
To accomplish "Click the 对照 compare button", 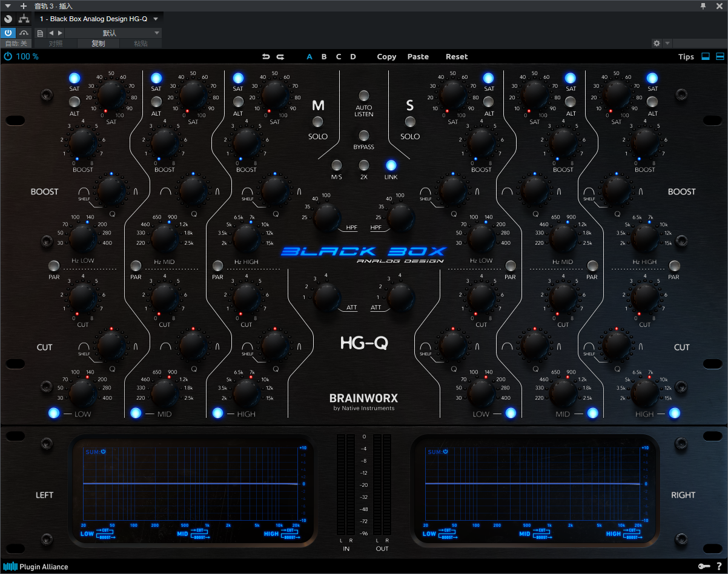I will coord(56,44).
